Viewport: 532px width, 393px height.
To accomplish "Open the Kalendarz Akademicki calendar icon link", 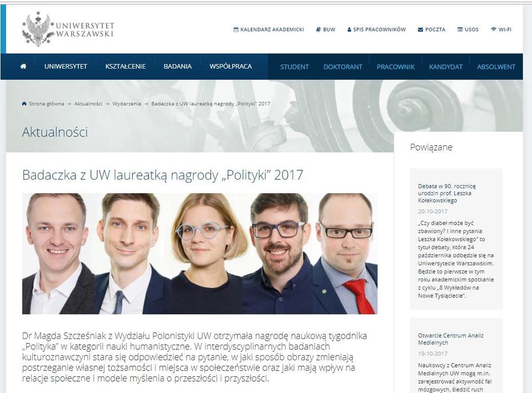I will pyautogui.click(x=236, y=30).
